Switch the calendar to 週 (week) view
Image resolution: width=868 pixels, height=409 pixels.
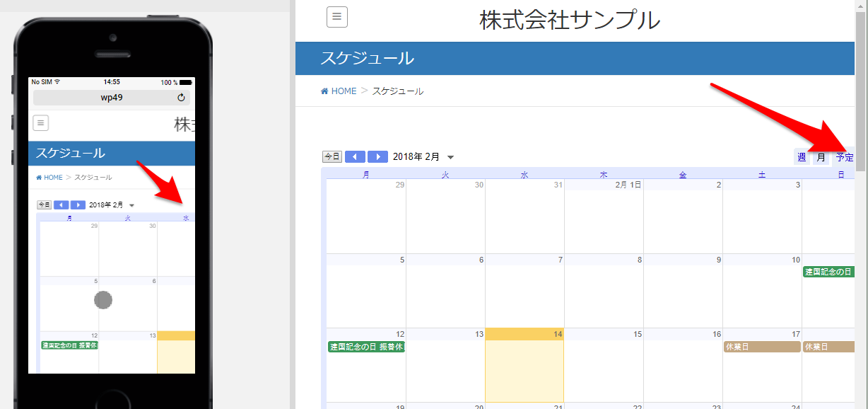click(x=801, y=156)
